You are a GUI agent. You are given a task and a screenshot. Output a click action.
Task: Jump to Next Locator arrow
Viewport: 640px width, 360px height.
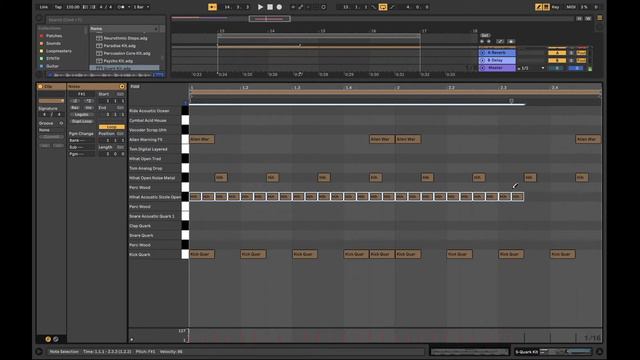pos(489,42)
